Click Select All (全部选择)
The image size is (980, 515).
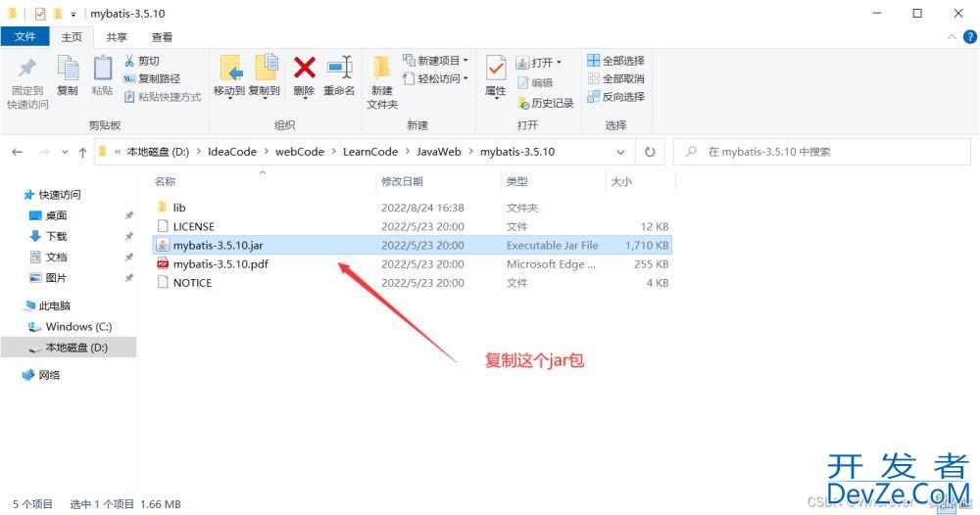[616, 61]
